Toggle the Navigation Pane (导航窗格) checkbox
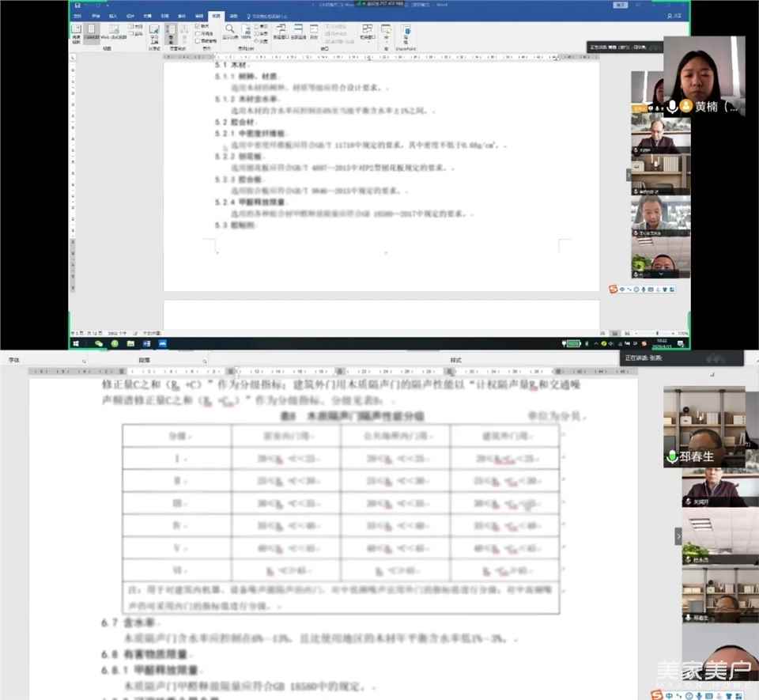The height and width of the screenshot is (700, 759). pos(198,40)
